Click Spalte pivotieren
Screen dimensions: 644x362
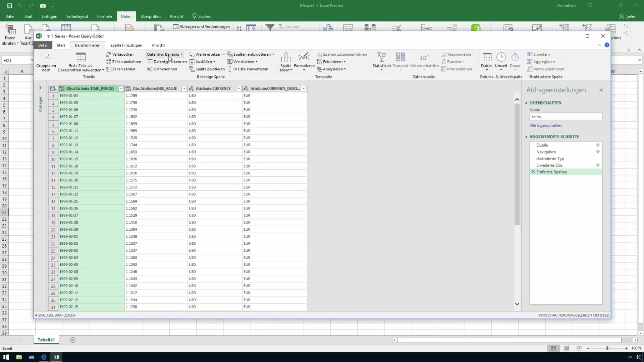click(207, 69)
